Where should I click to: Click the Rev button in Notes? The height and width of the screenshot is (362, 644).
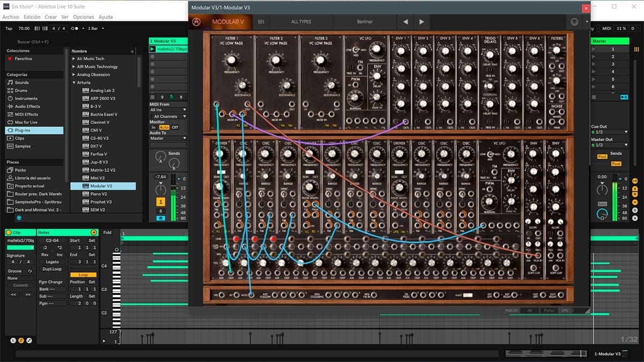point(45,255)
